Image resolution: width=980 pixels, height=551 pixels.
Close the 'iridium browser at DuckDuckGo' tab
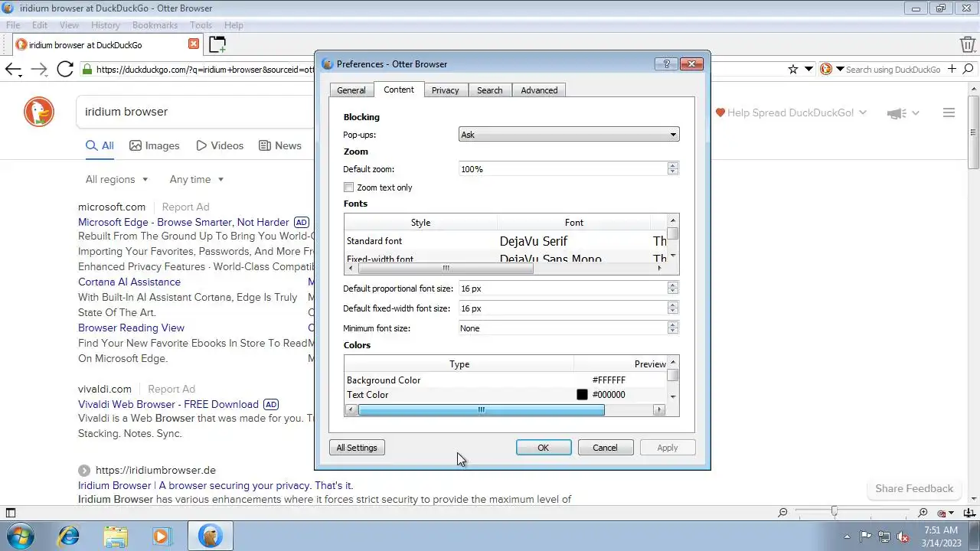point(194,44)
